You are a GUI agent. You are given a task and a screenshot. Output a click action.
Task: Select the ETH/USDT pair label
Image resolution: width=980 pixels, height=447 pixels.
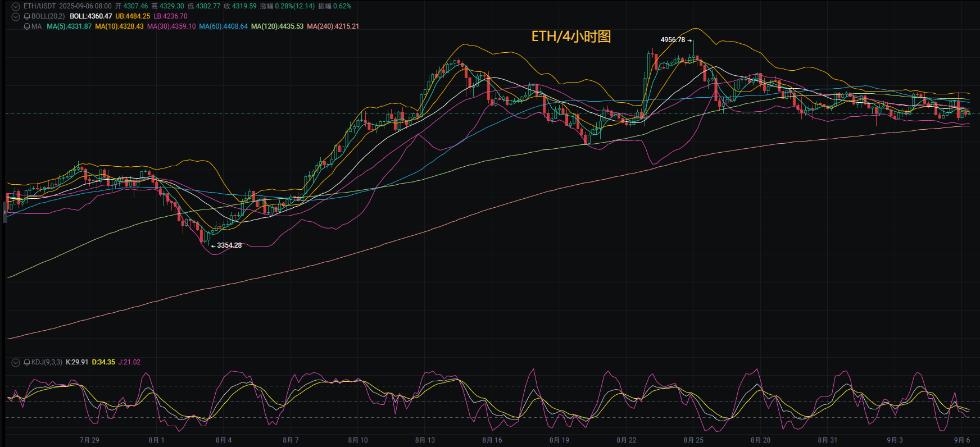[39, 6]
